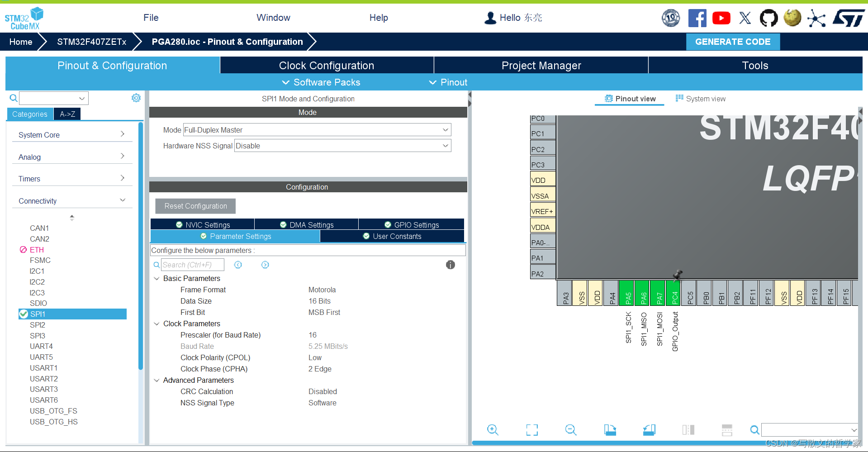Switch to System view

701,99
